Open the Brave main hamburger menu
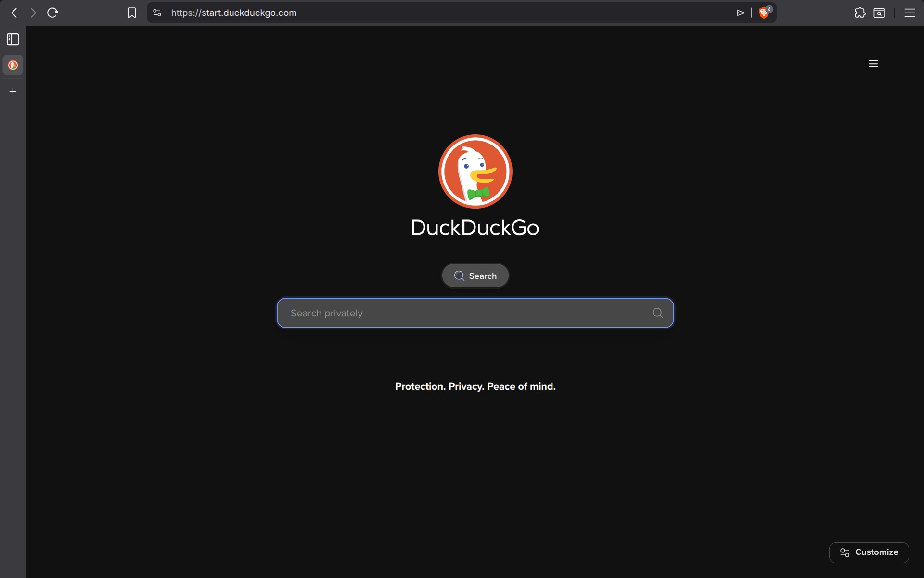 (910, 13)
